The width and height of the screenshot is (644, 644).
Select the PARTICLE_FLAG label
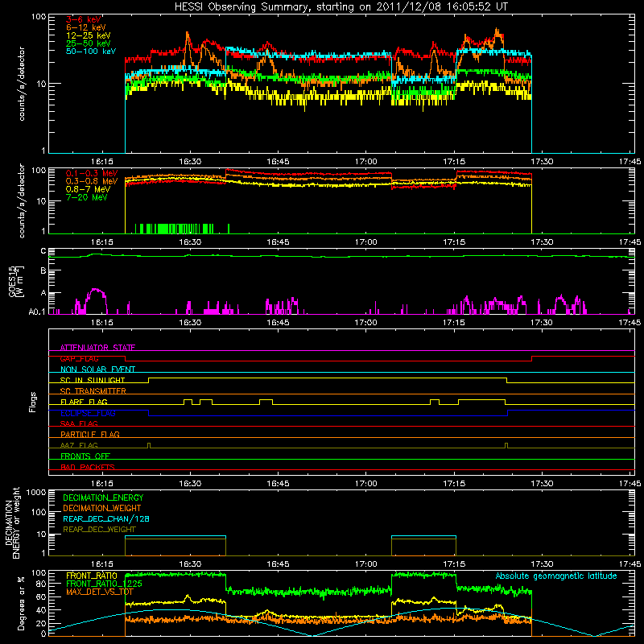(90, 434)
